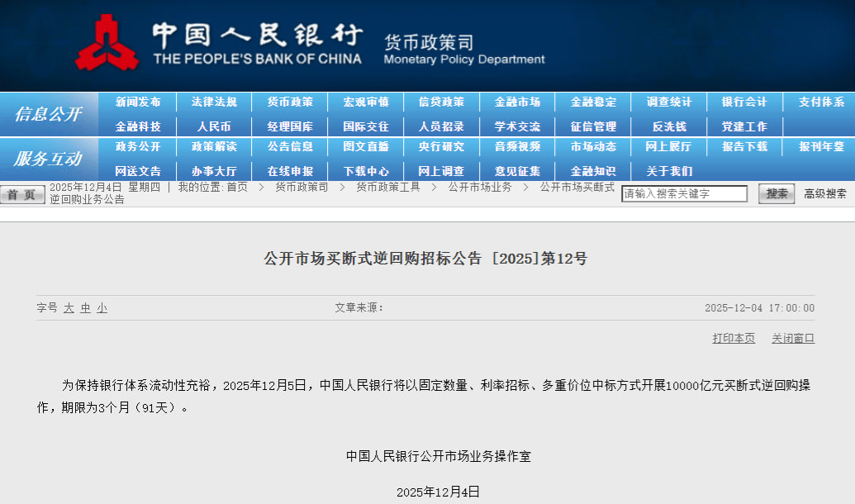Follow breadcrumb 首页 after 我的位置
The width and height of the screenshot is (855, 504).
(x=237, y=187)
